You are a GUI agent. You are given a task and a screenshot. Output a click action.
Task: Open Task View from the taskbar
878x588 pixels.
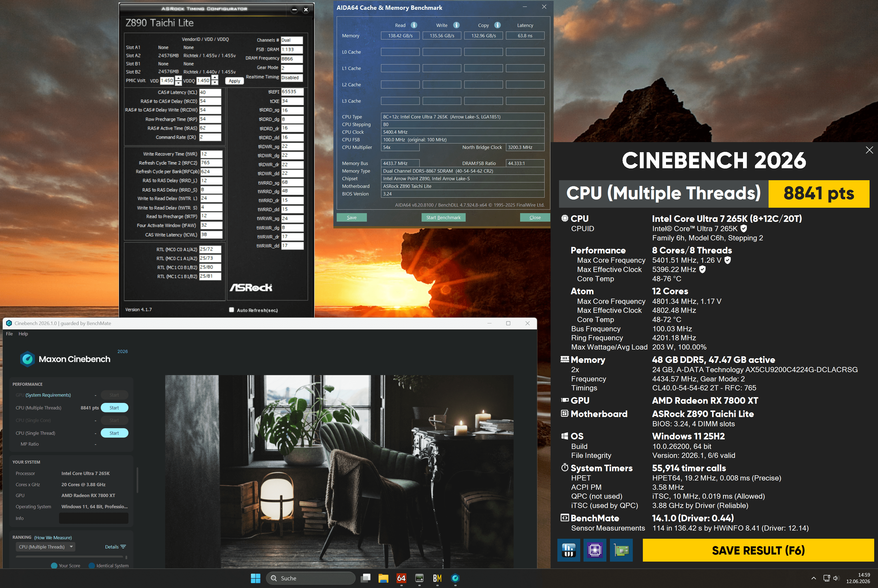pos(366,578)
